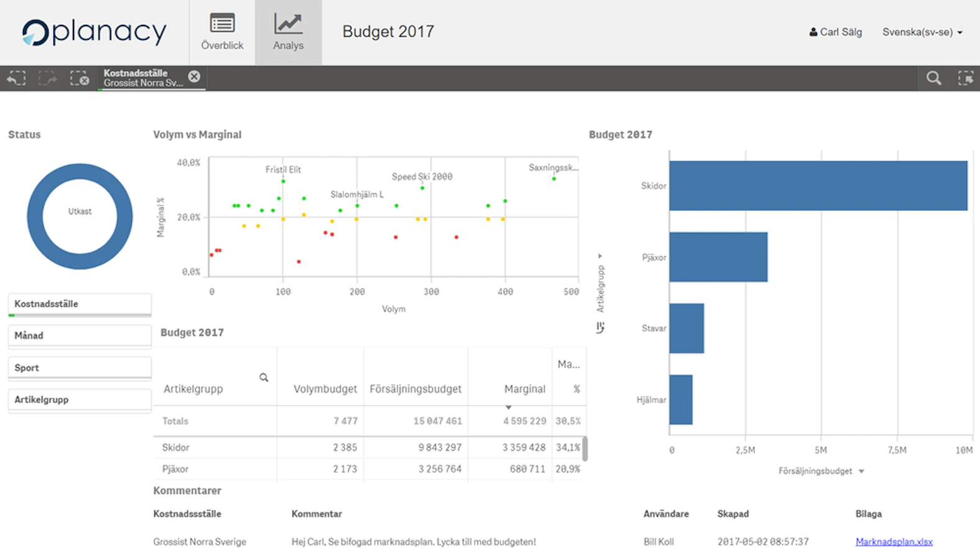The image size is (980, 560).
Task: Click the 34,1% margin cell
Action: (568, 447)
